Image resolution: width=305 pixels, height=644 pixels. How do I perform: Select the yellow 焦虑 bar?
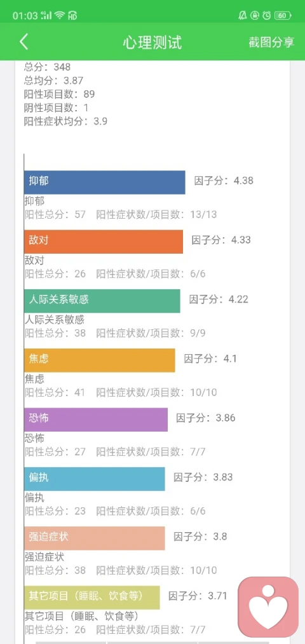coord(100,360)
